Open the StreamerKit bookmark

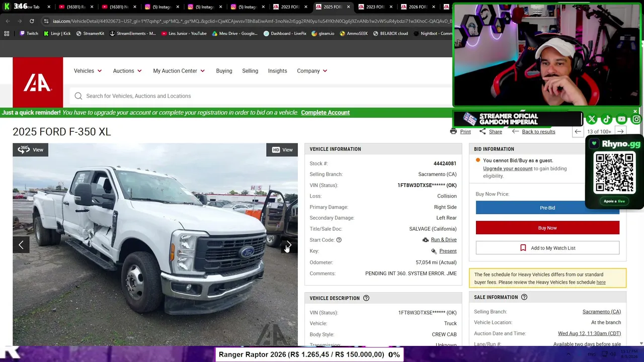pos(90,34)
